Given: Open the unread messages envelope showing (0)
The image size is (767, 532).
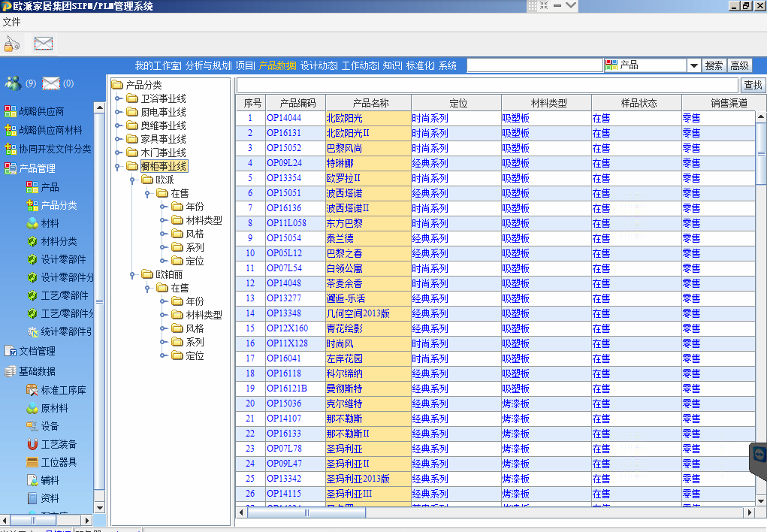Looking at the screenshot, I should pos(51,83).
